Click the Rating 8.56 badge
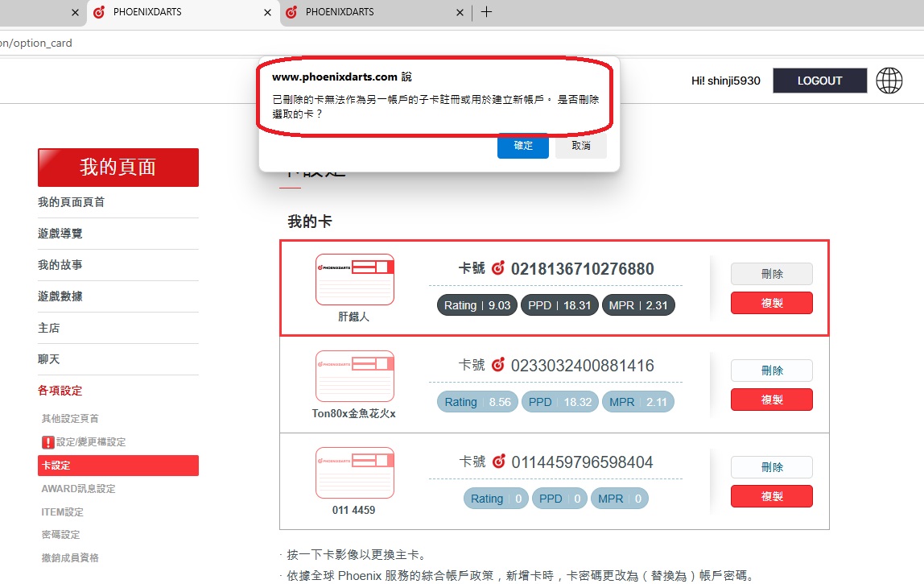This screenshot has height=584, width=924. click(477, 402)
